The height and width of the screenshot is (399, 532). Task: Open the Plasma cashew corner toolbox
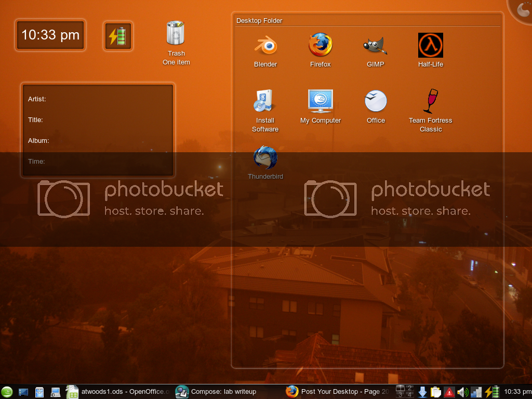point(522,9)
